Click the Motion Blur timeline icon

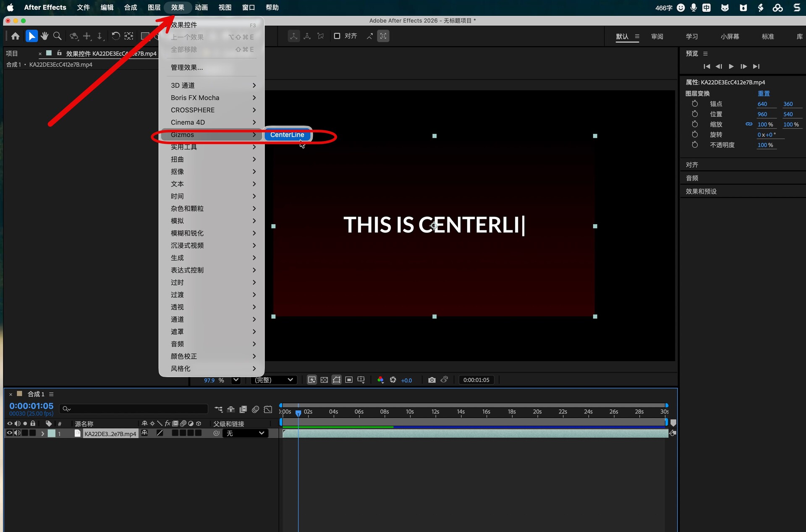coord(255,409)
